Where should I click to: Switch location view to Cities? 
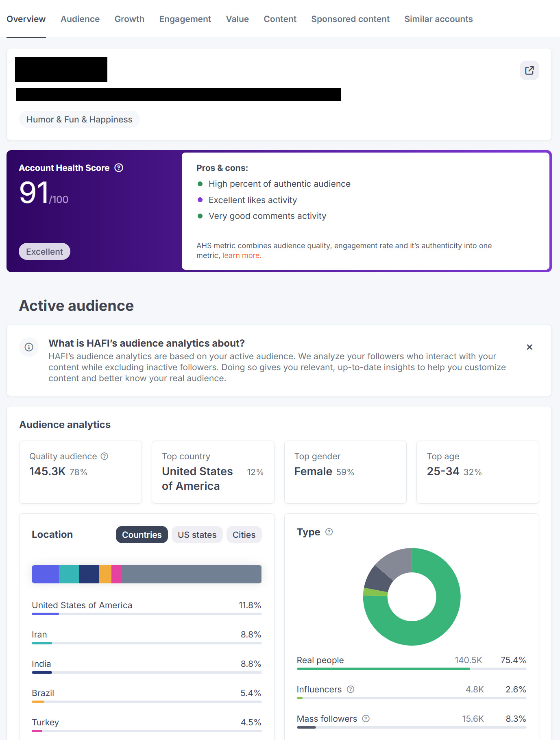(x=244, y=535)
